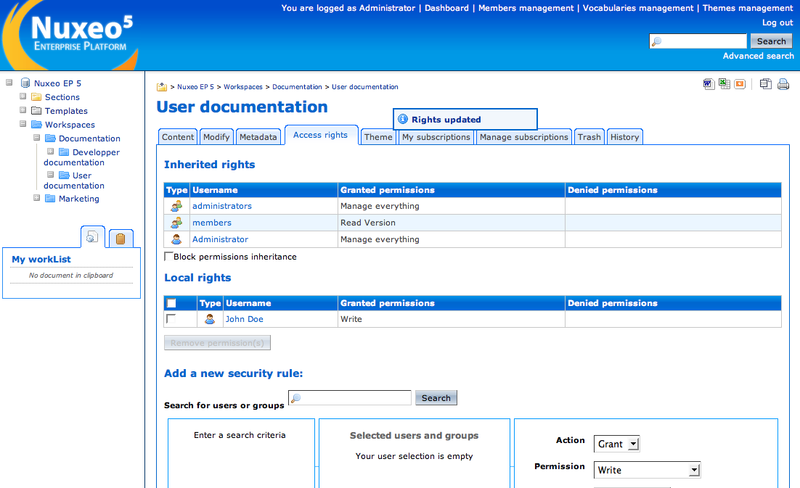
Task: Click the Marketing folder icon
Action: (x=50, y=199)
